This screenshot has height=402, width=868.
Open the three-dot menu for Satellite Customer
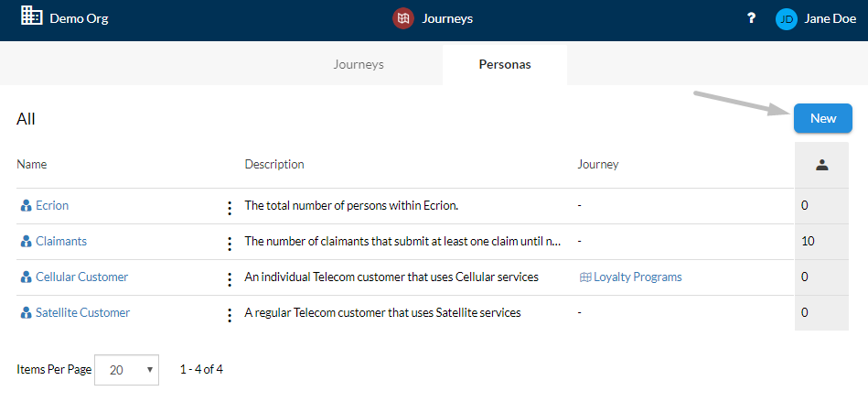(x=230, y=316)
